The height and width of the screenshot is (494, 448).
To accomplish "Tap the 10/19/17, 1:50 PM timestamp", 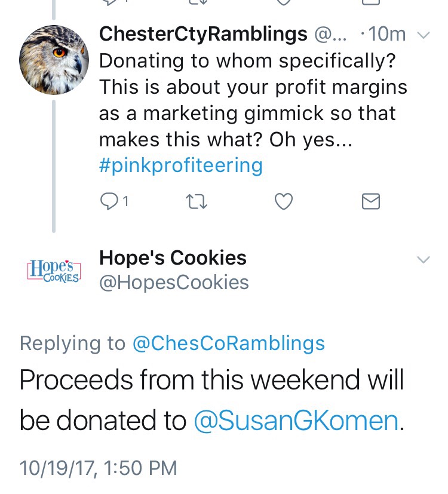I will coord(99,467).
